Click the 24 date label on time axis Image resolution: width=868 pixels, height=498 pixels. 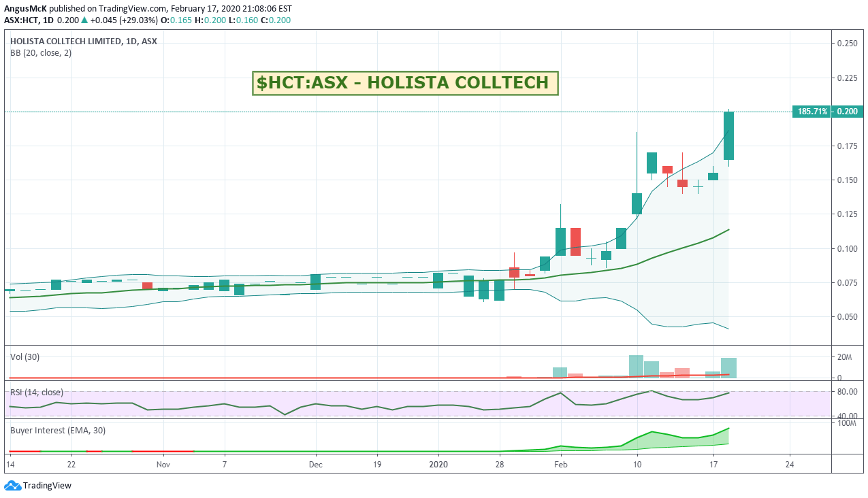point(790,464)
